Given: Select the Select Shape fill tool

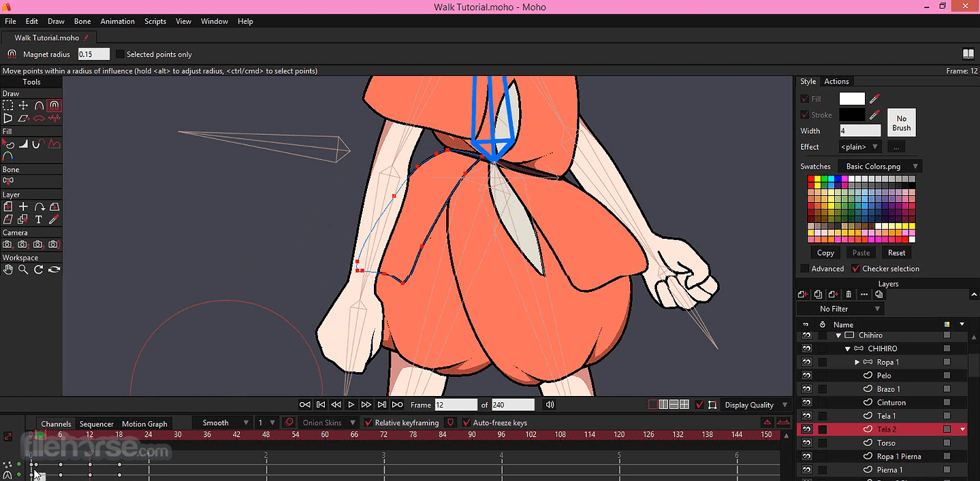Looking at the screenshot, I should pos(7,144).
